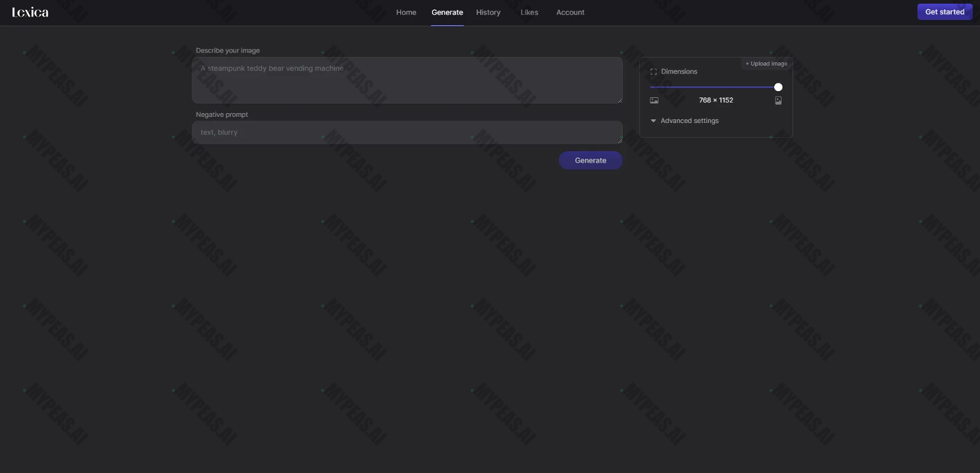
Task: Click the white dimensions slider handle
Action: 778,87
